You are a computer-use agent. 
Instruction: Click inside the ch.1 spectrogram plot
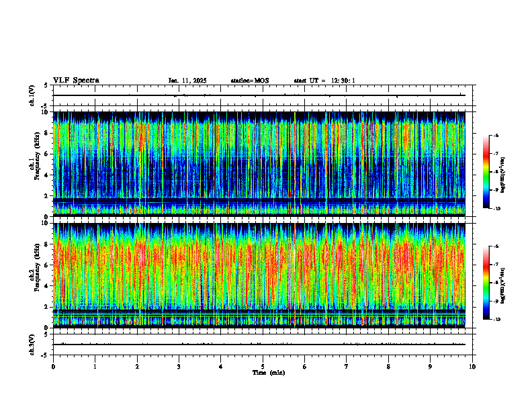pos(259,164)
